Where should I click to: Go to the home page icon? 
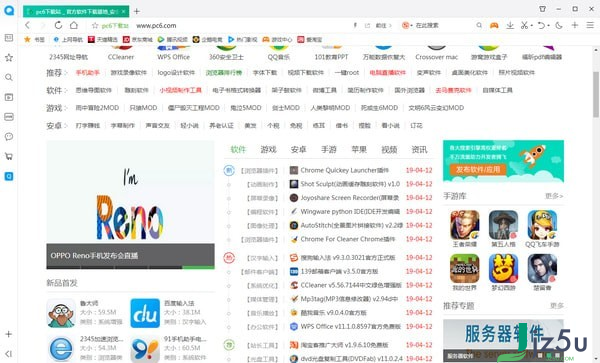tap(73, 25)
